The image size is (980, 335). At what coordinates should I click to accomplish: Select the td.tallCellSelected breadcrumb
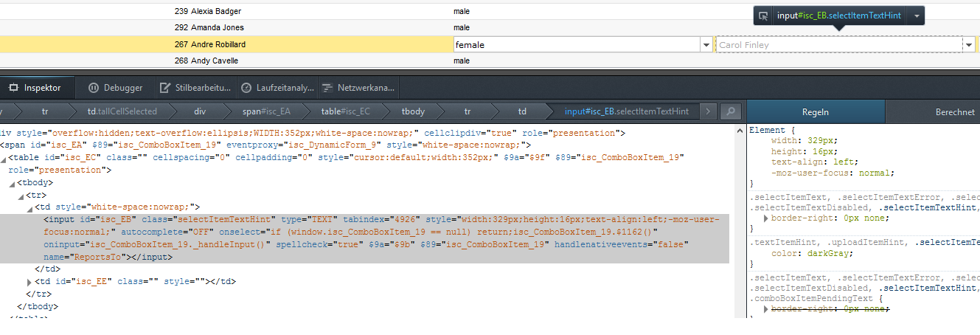pos(122,111)
